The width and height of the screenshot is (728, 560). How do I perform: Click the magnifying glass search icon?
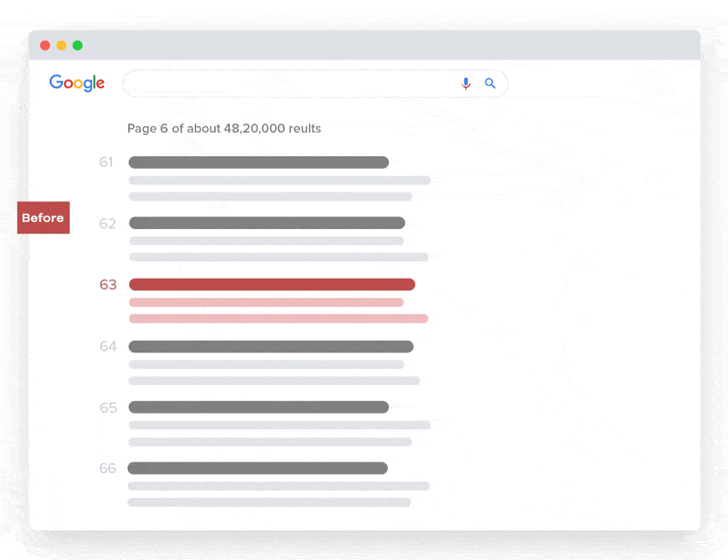(x=490, y=83)
